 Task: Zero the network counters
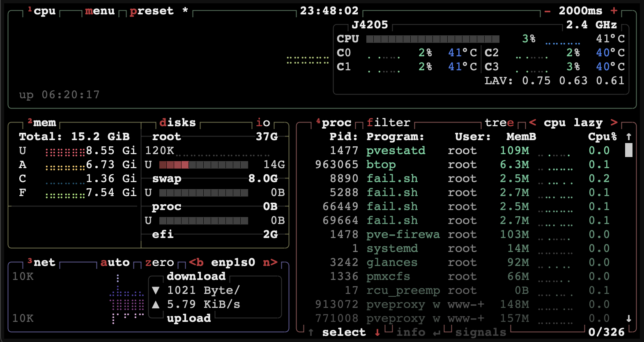159,263
